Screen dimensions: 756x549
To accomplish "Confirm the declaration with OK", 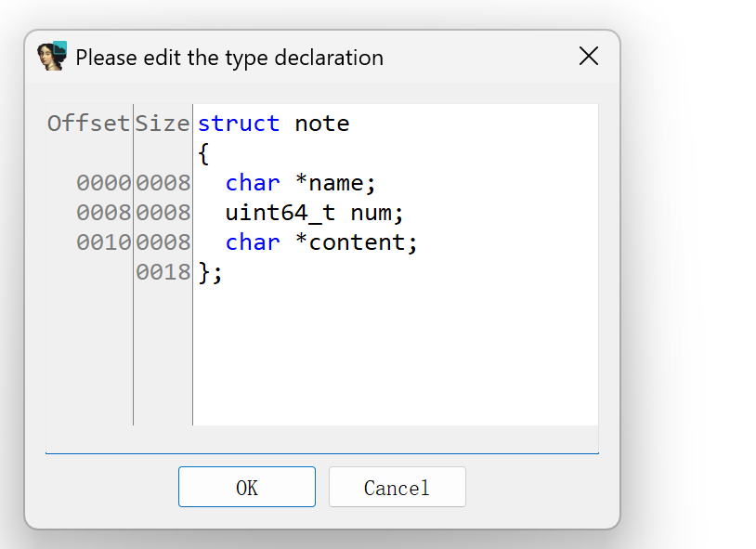I will click(x=246, y=488).
